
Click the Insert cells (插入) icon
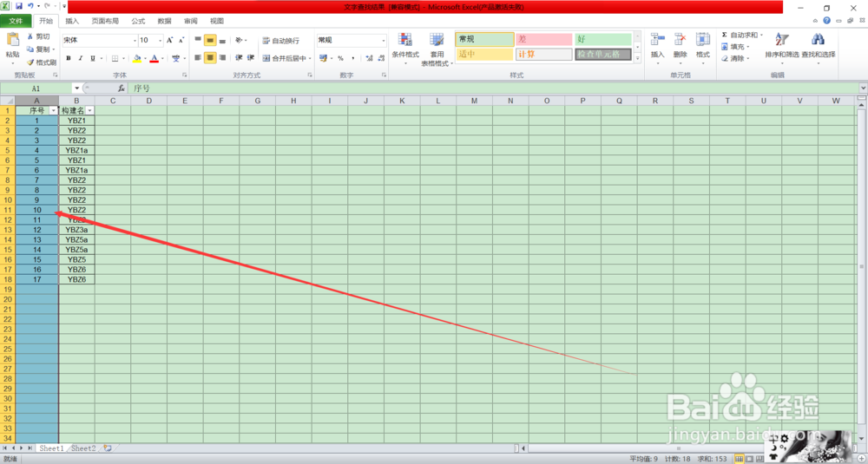(658, 41)
